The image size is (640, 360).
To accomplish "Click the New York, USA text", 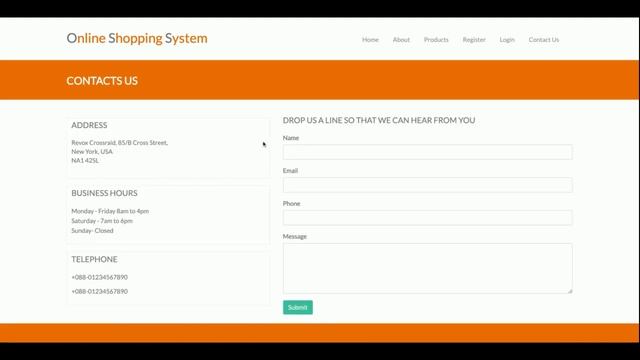I will point(92,151).
